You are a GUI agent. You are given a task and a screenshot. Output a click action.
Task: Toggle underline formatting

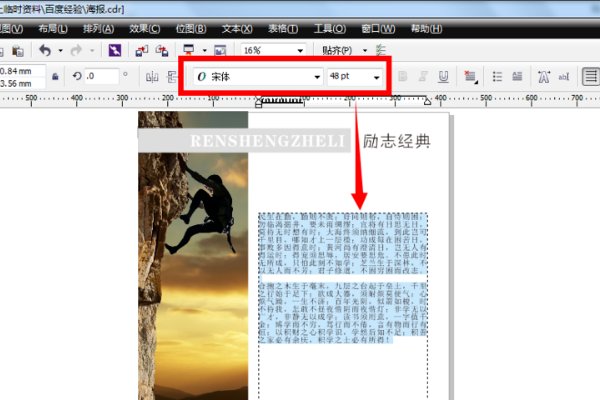point(443,77)
